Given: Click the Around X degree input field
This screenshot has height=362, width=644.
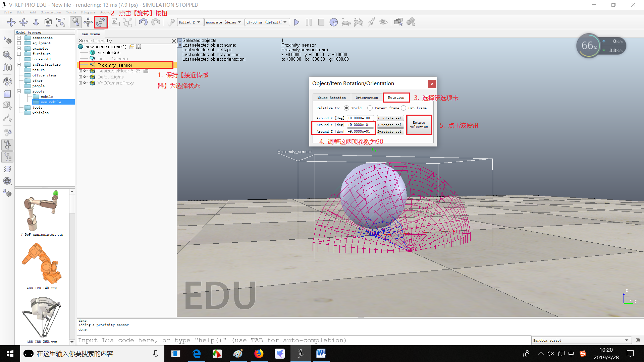Looking at the screenshot, I should [360, 118].
